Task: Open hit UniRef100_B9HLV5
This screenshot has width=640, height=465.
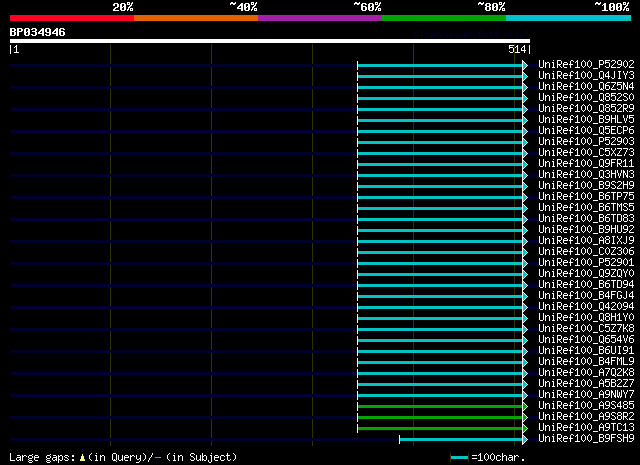Action: (x=586, y=120)
